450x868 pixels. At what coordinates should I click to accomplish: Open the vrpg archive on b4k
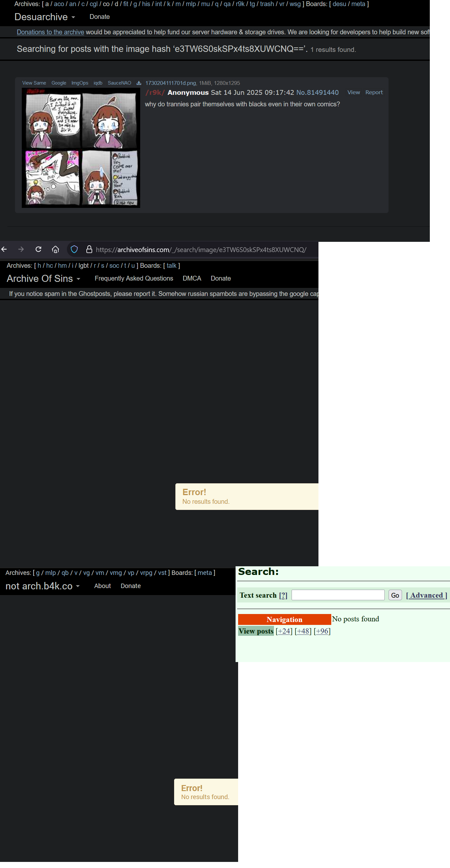pos(146,573)
